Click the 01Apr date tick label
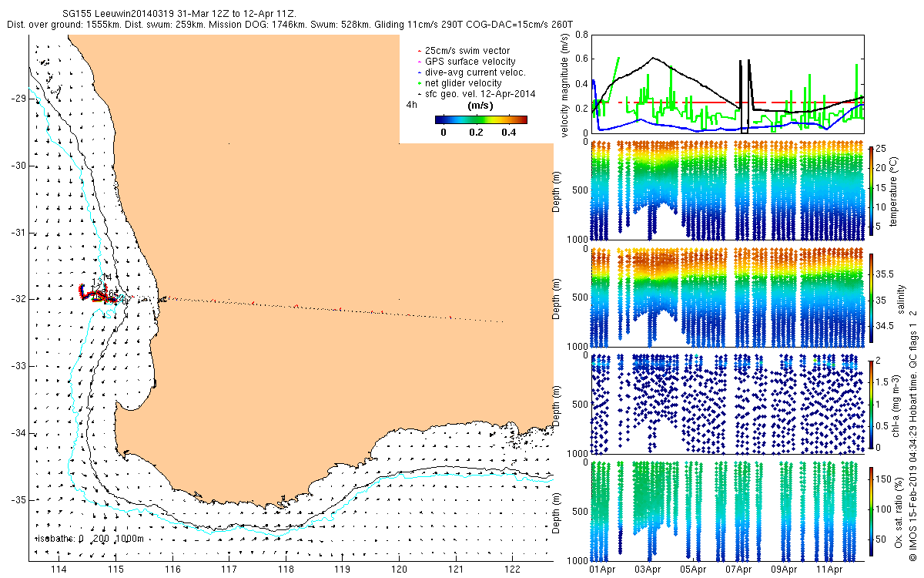The width and height of the screenshot is (924, 578). [602, 570]
